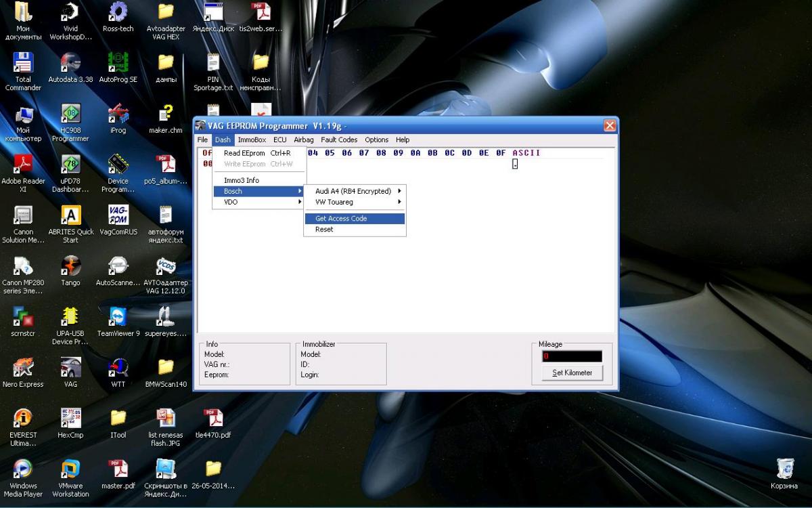This screenshot has height=508, width=812.
Task: Open the Options menu
Action: coord(377,140)
